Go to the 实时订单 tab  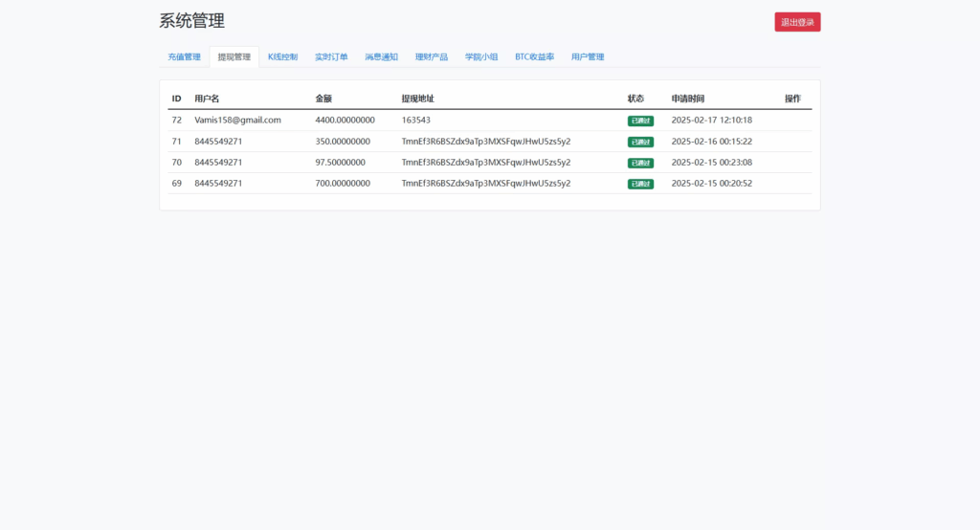pyautogui.click(x=331, y=57)
